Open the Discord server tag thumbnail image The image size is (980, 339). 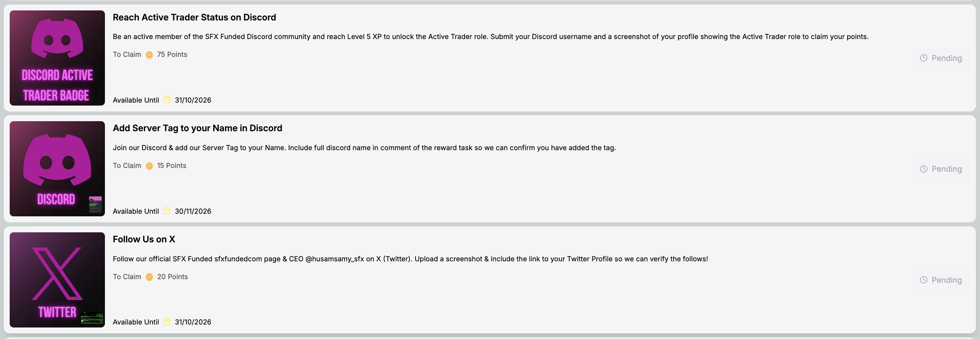pos(57,169)
